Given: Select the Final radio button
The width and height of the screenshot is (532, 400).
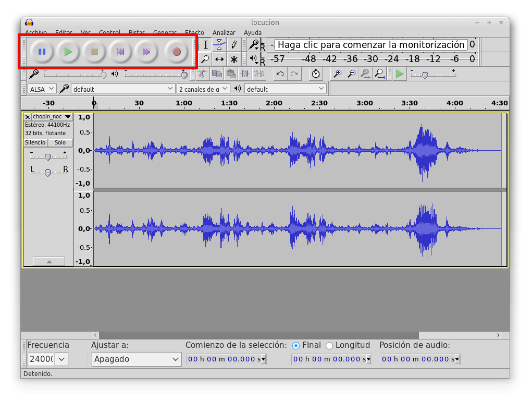Looking at the screenshot, I should click(296, 345).
